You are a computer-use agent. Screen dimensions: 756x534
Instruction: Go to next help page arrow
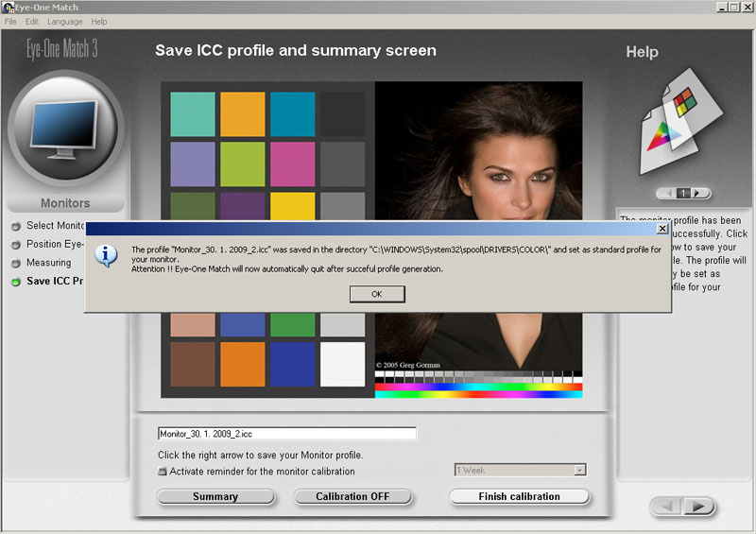point(698,194)
